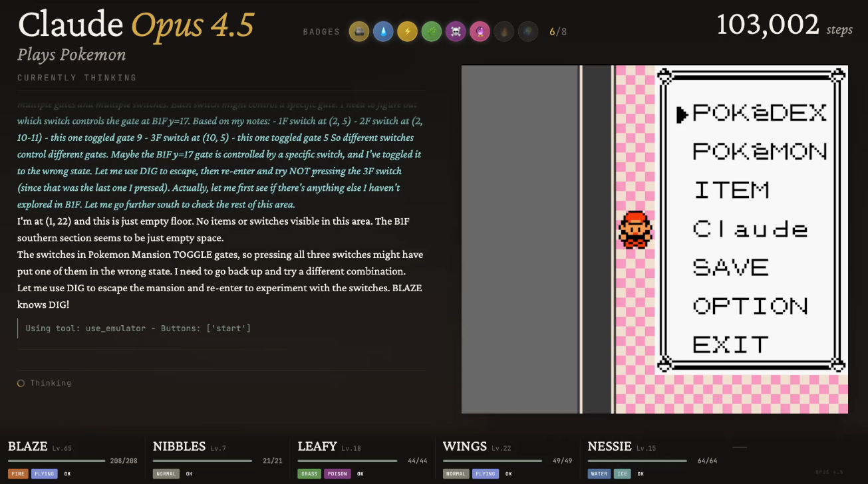Click the gray Boulder Badge icon

359,31
